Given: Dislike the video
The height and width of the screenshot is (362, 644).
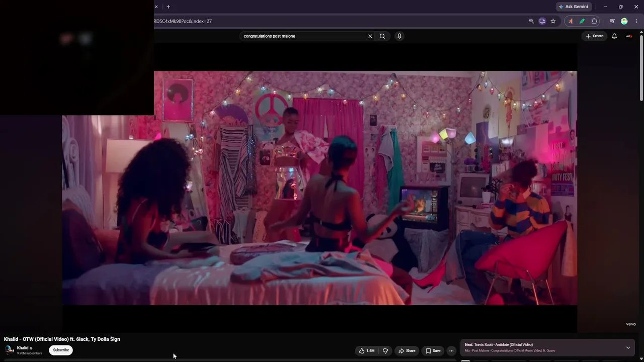Looking at the screenshot, I should (x=385, y=351).
